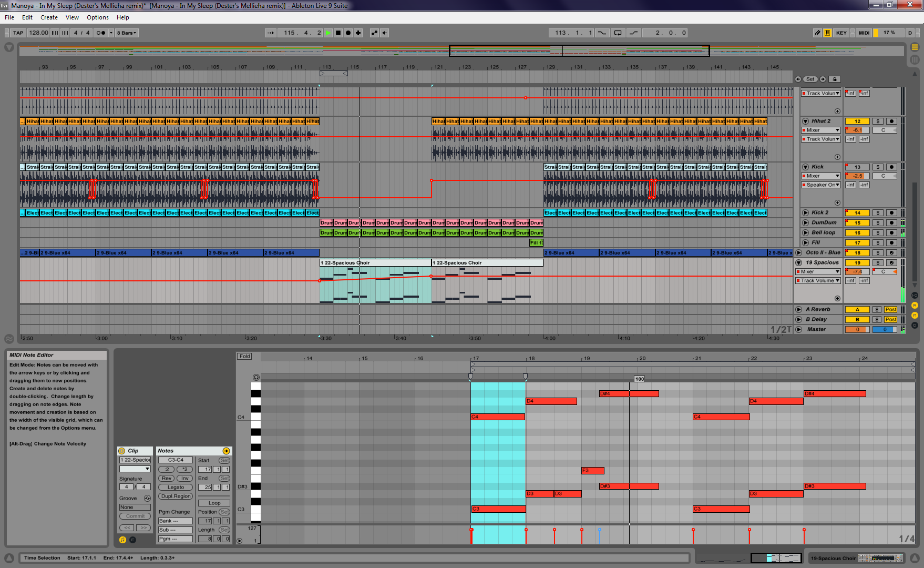Show the Notes box via note icon
The width and height of the screenshot is (924, 568).
coord(122,540)
